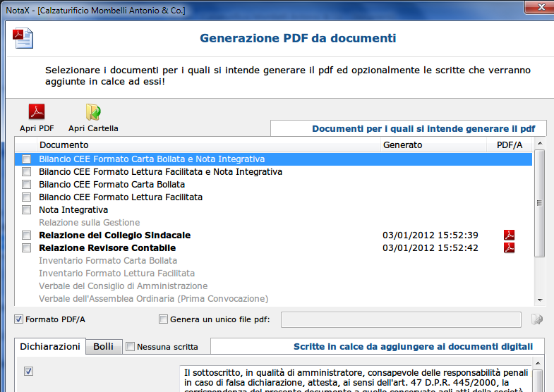Open PDF icon for Relazione Revisore Contabile
The width and height of the screenshot is (554, 392).
coord(509,247)
